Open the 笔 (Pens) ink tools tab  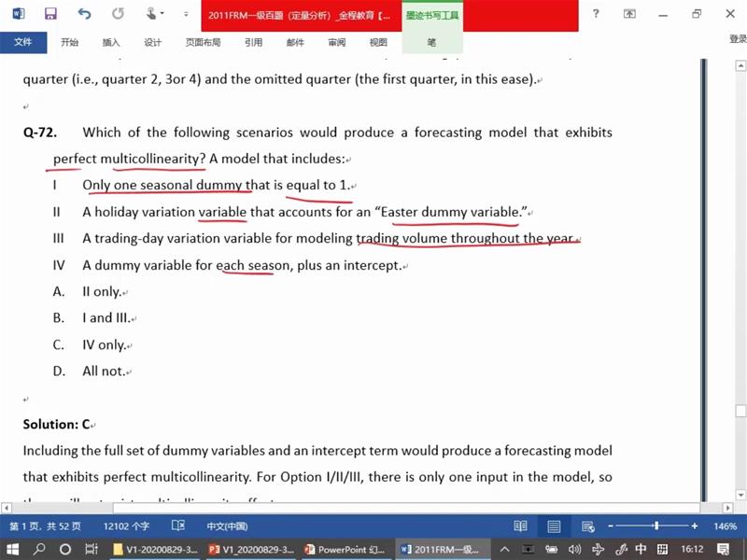click(431, 42)
